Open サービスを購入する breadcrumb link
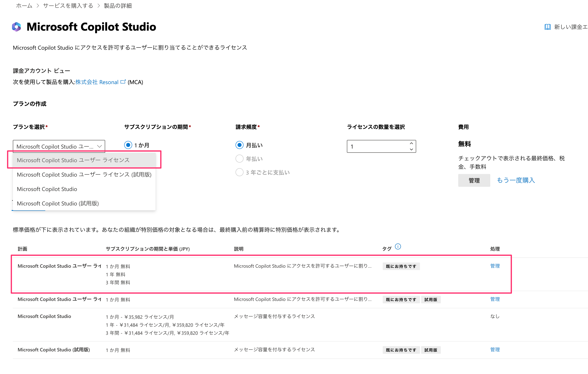 (x=68, y=6)
